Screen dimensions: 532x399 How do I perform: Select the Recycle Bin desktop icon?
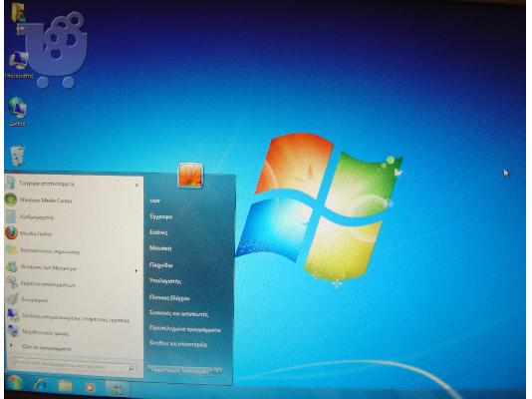(x=17, y=157)
